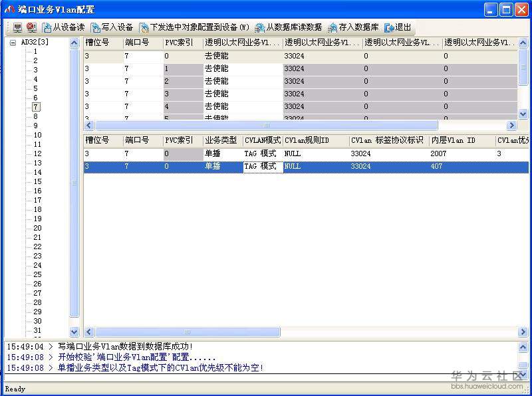Click PVC索引 header in upper table
The height and width of the screenshot is (396, 532).
coord(183,43)
